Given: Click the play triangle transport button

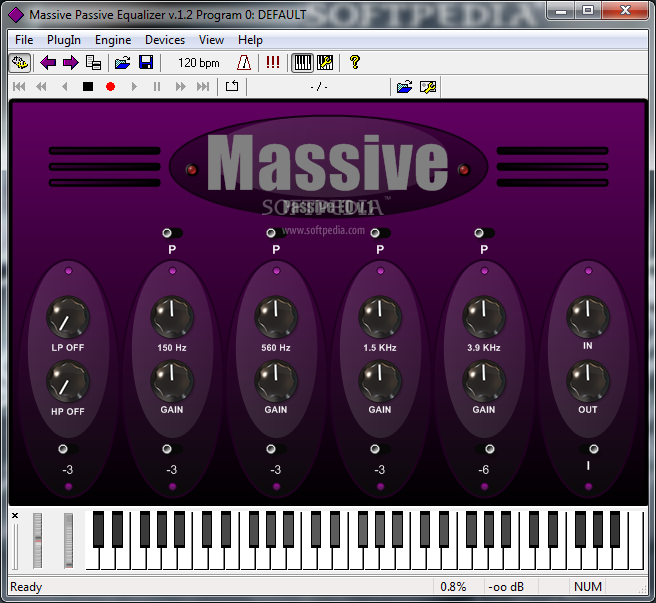Looking at the screenshot, I should (x=134, y=87).
